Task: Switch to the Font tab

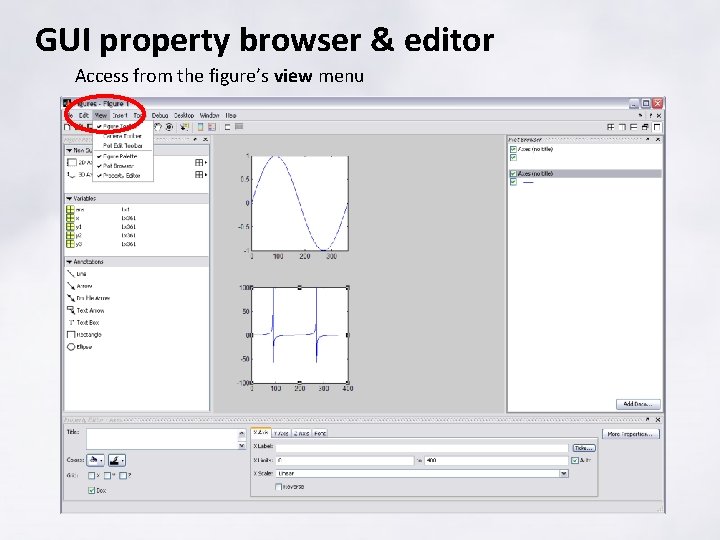Action: (x=320, y=433)
